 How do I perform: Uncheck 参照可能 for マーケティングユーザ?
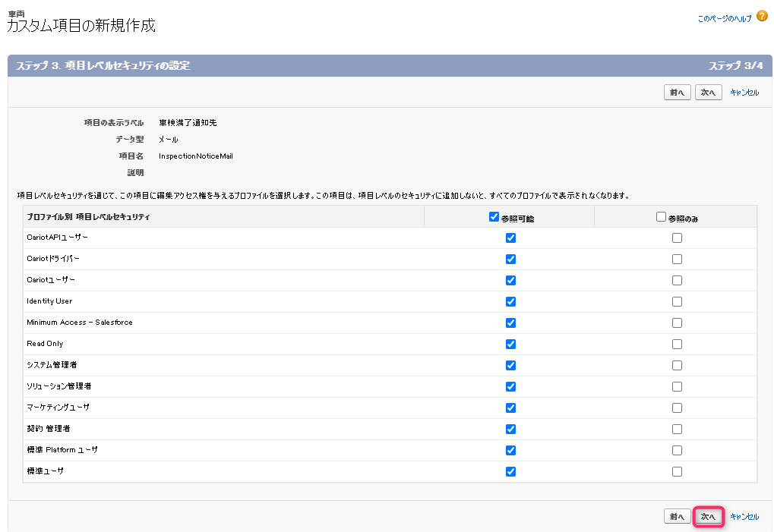(x=510, y=408)
